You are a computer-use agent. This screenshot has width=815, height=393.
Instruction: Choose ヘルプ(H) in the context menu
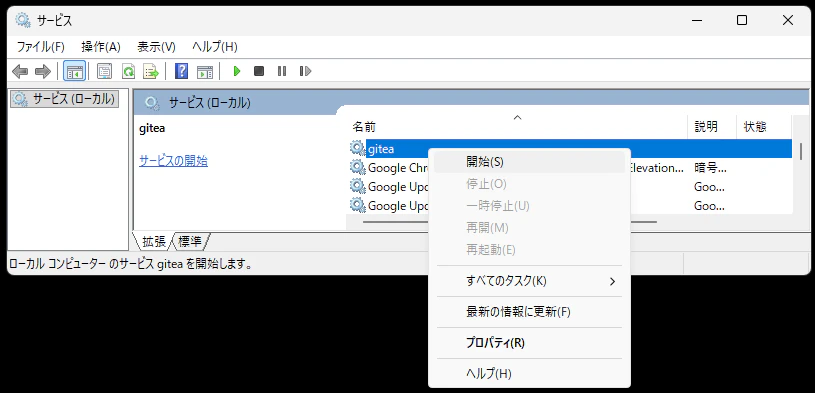[529, 373]
